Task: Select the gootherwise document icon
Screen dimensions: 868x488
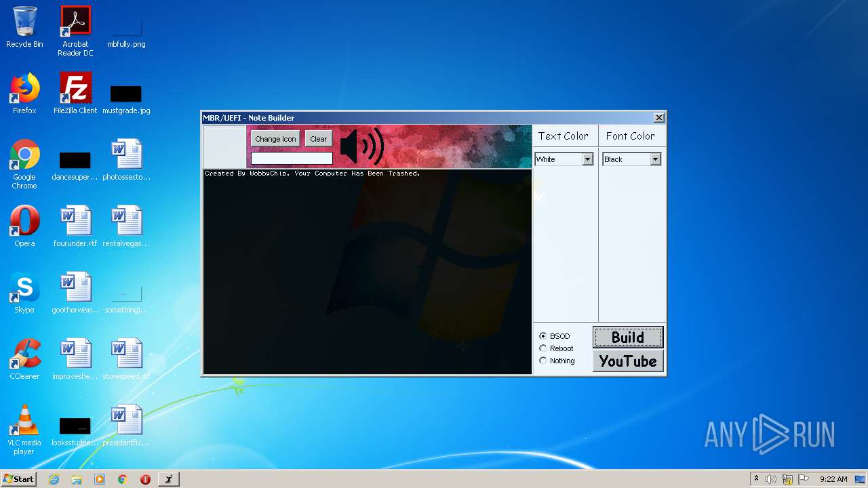Action: click(x=75, y=293)
